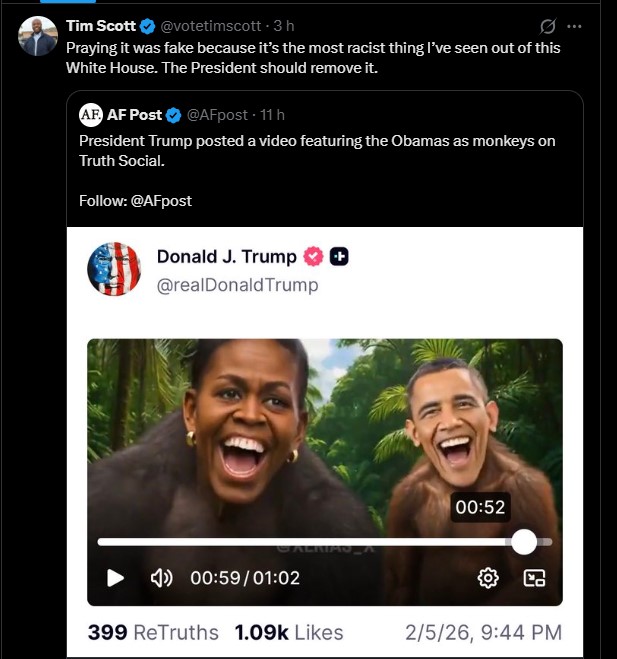Image resolution: width=617 pixels, height=659 pixels.
Task: Open the video settings gear
Action: 488,578
